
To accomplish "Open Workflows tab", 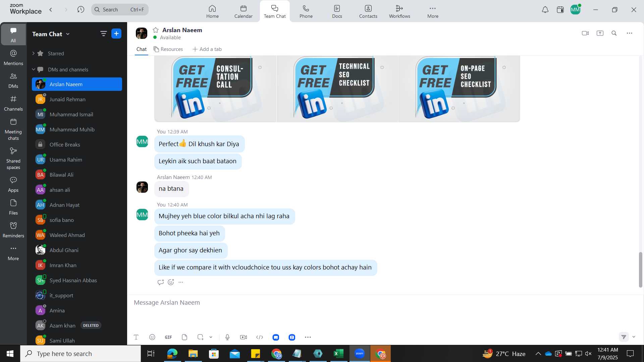I will [x=399, y=11].
